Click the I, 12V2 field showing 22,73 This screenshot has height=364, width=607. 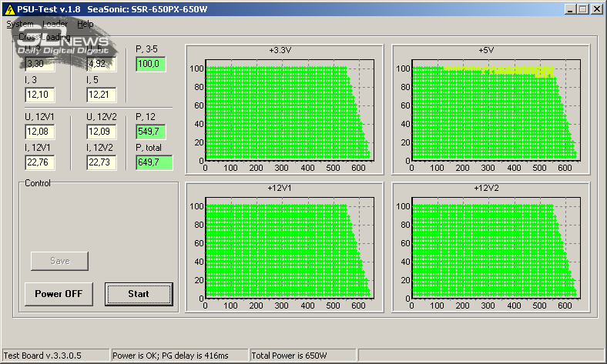coord(102,162)
